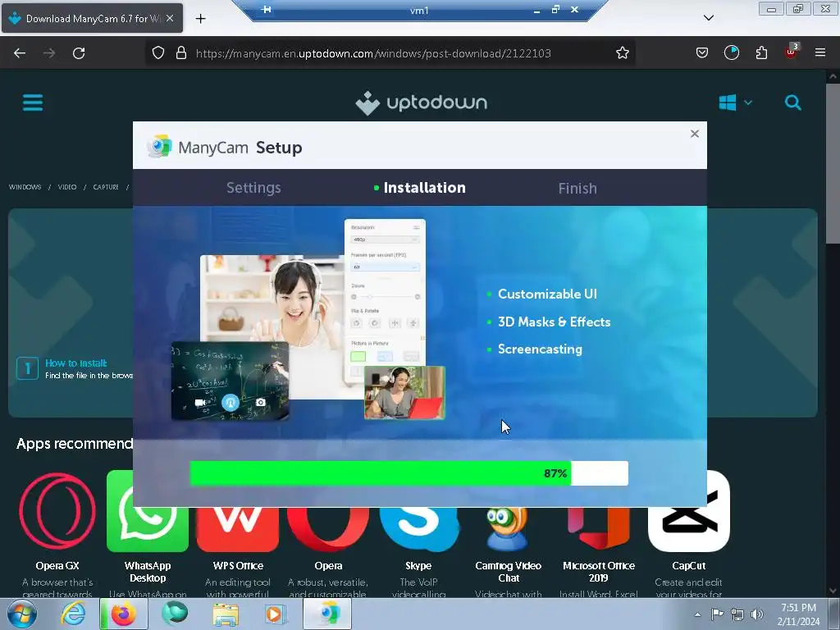This screenshot has height=630, width=840.
Task: Click the uBlock extension icon with badge
Action: click(792, 52)
